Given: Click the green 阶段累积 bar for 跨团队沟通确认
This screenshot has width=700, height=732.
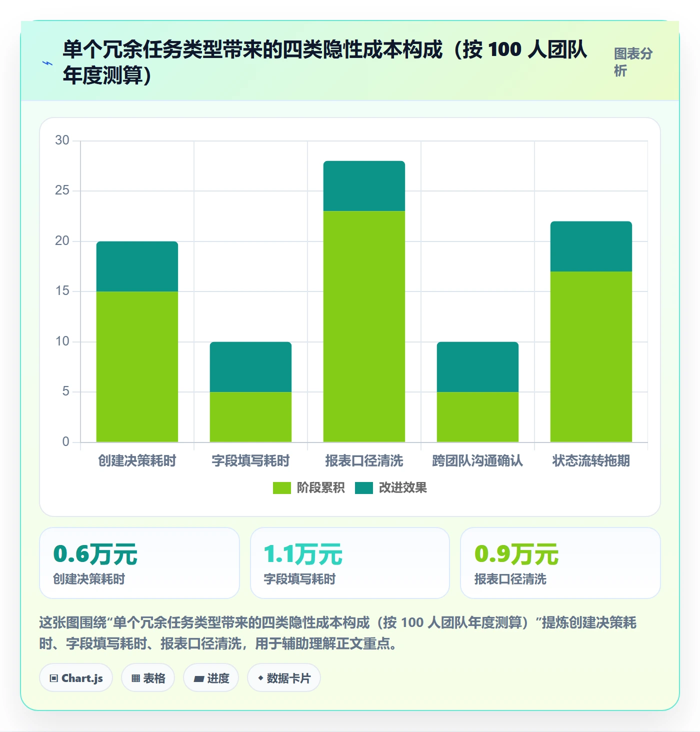Looking at the screenshot, I should point(477,417).
